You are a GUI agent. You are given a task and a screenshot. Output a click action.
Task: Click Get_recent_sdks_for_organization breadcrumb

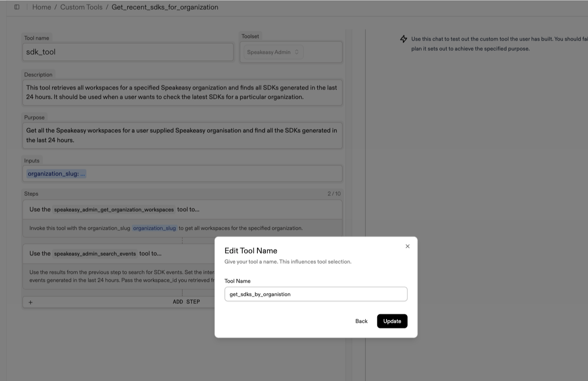(x=164, y=7)
